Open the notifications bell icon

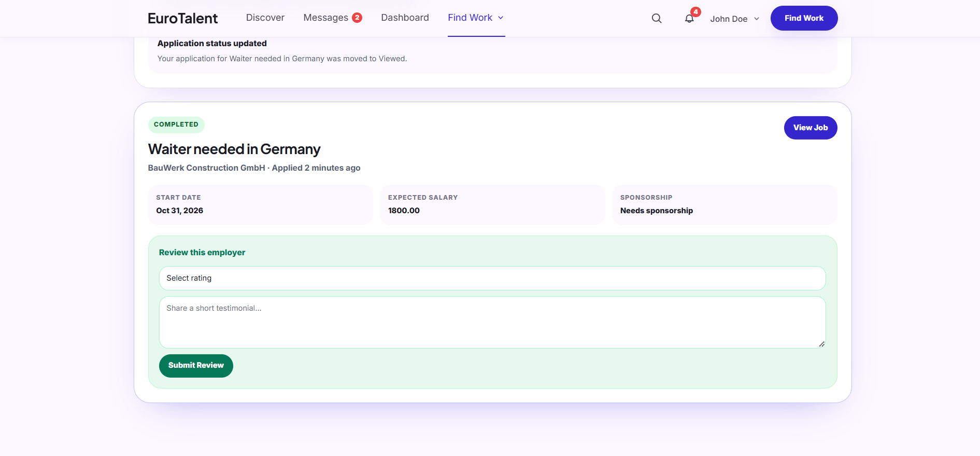click(x=689, y=19)
